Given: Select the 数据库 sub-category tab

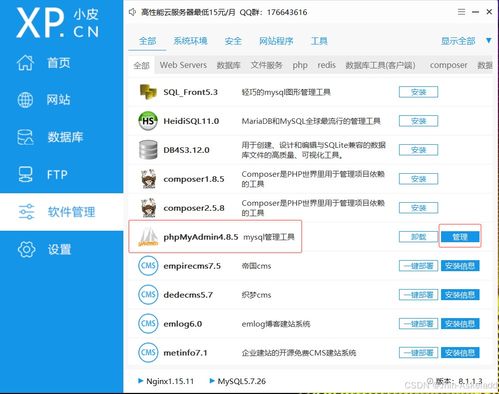Looking at the screenshot, I should pyautogui.click(x=228, y=65).
